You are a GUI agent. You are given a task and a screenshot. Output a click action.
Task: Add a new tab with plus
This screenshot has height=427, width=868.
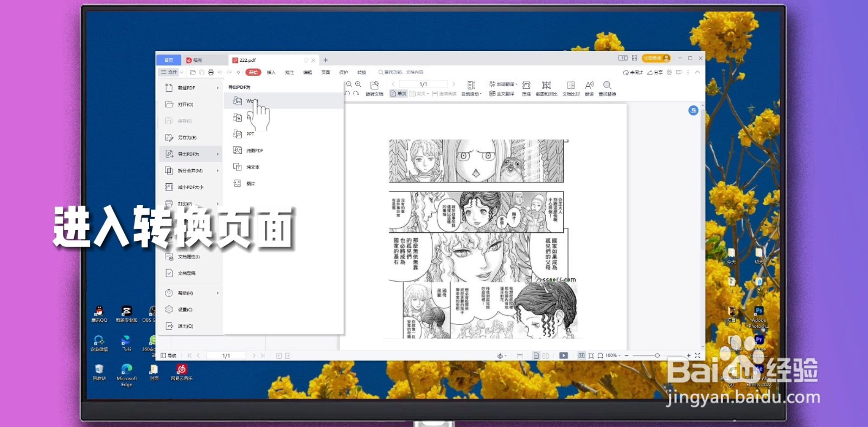[x=325, y=60]
